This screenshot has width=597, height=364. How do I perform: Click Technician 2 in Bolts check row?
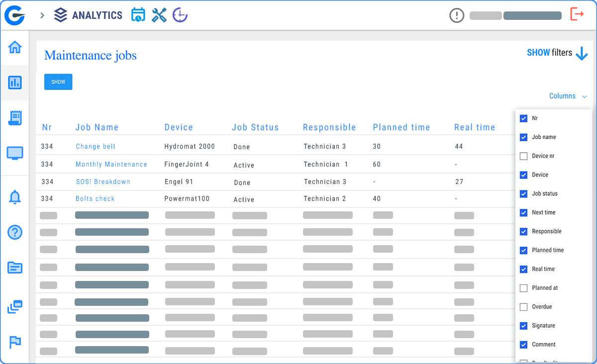click(325, 199)
